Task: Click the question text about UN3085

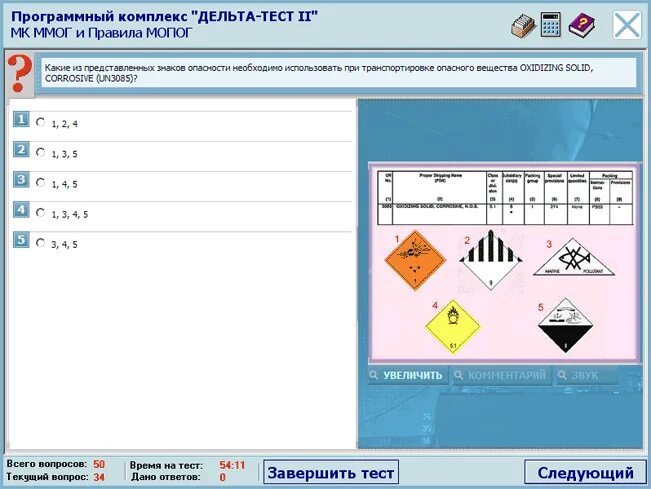Action: [318, 73]
